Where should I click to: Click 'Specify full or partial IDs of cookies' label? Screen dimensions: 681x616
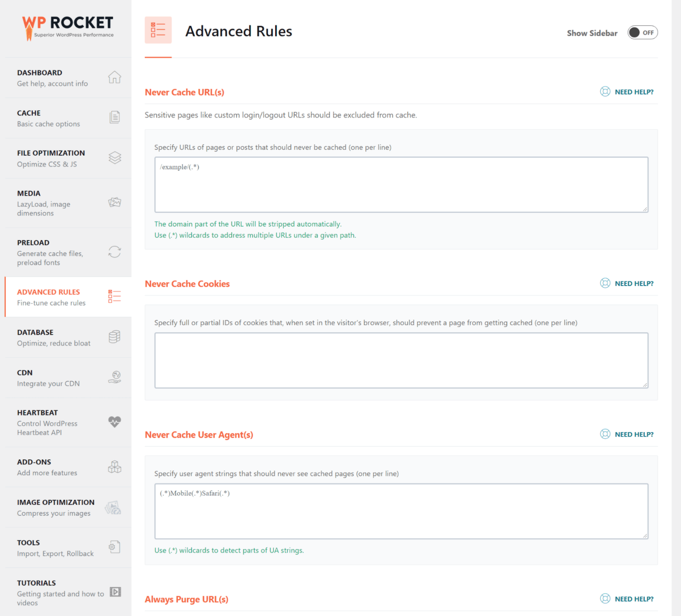click(x=365, y=323)
